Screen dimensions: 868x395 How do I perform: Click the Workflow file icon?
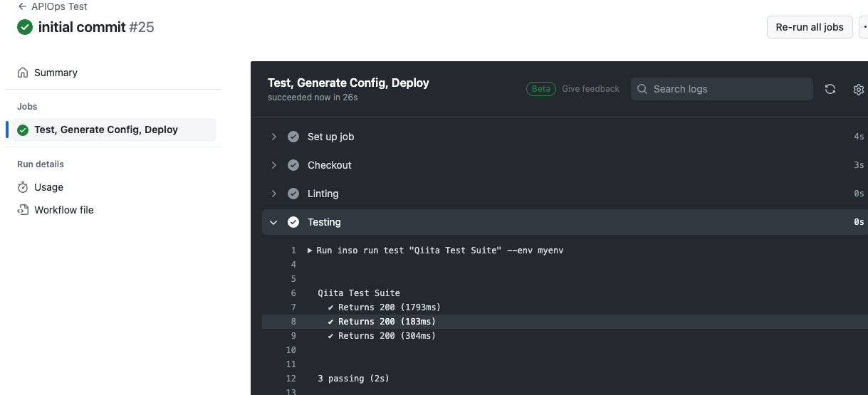(23, 210)
